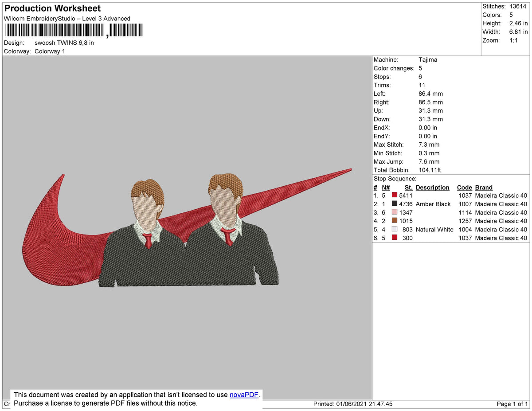Select the Natural White color swatch
This screenshot has height=411, width=532.
[x=395, y=229]
